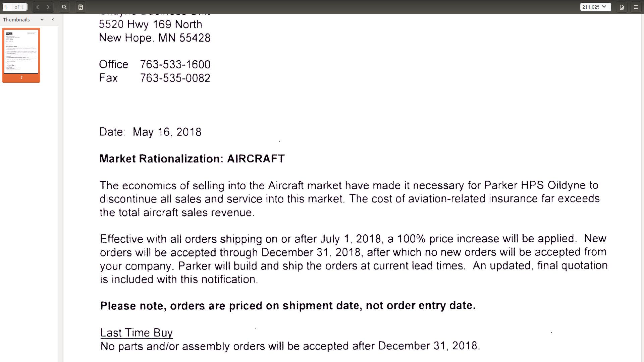Click the office phone number 763-533-1600

[x=175, y=64]
